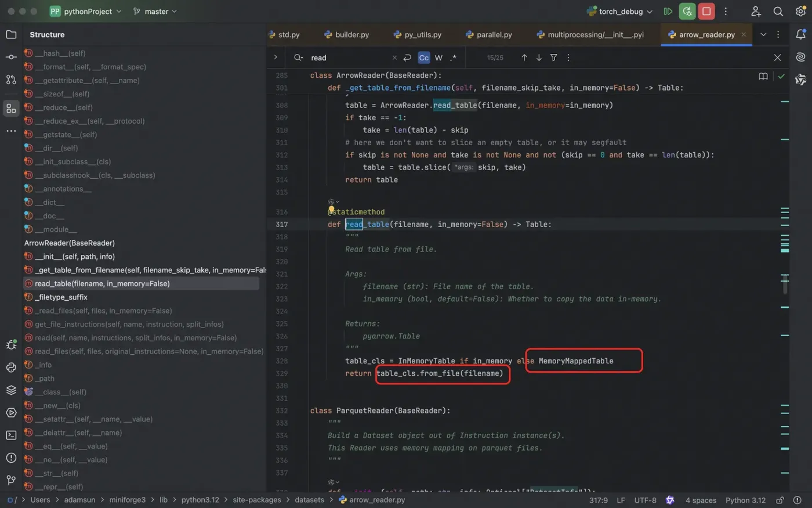This screenshot has width=812, height=508.
Task: Click the site-packages breadcrumb
Action: (x=256, y=500)
